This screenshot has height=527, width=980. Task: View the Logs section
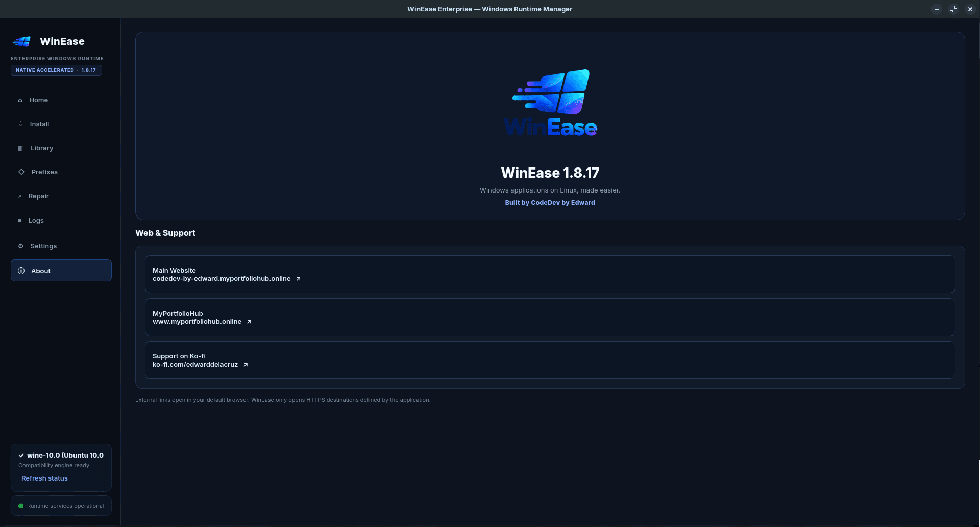point(61,221)
